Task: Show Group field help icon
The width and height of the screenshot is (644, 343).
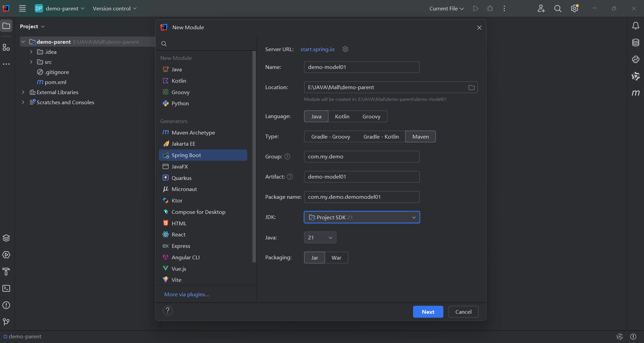Action: point(287,156)
